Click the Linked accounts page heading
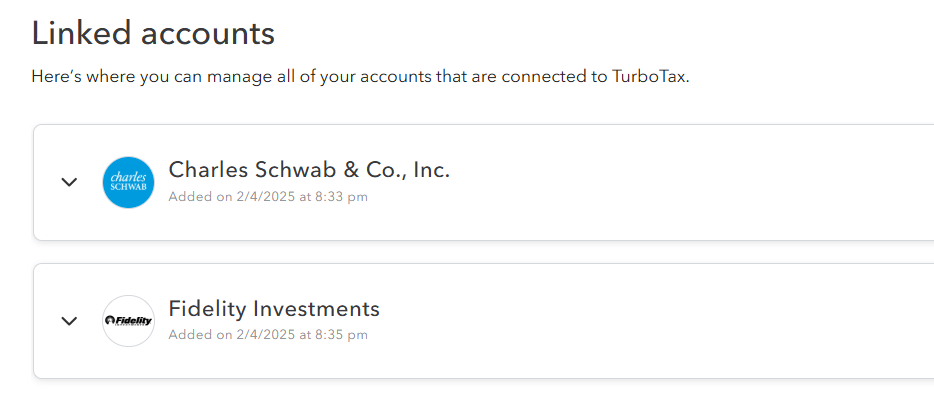The height and width of the screenshot is (401, 934). (153, 33)
